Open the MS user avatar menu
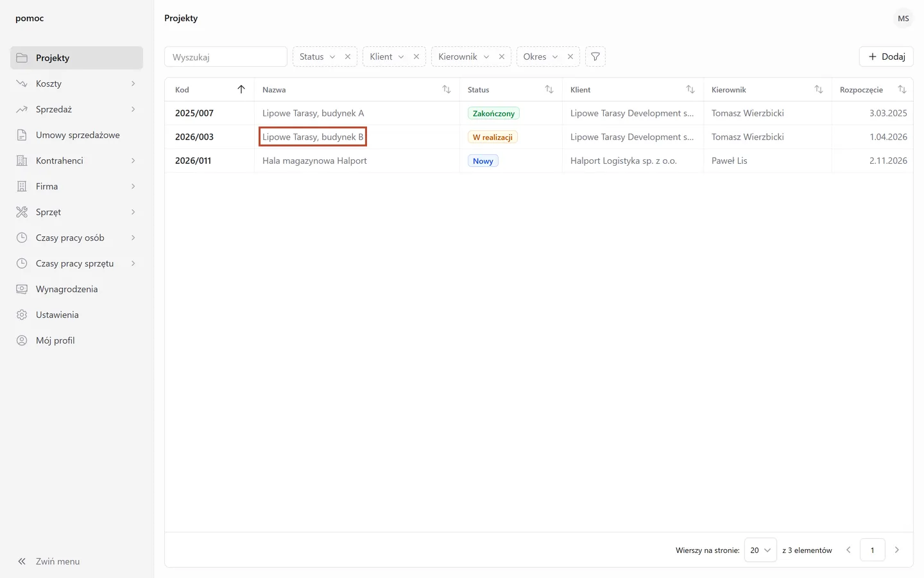Viewport: 924px width, 578px height. [x=903, y=19]
